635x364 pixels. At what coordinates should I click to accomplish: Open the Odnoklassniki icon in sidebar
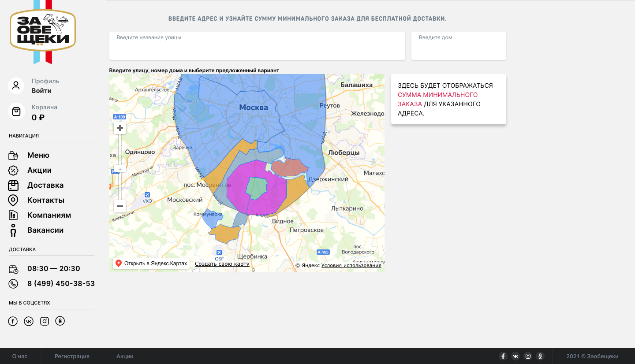tap(60, 321)
